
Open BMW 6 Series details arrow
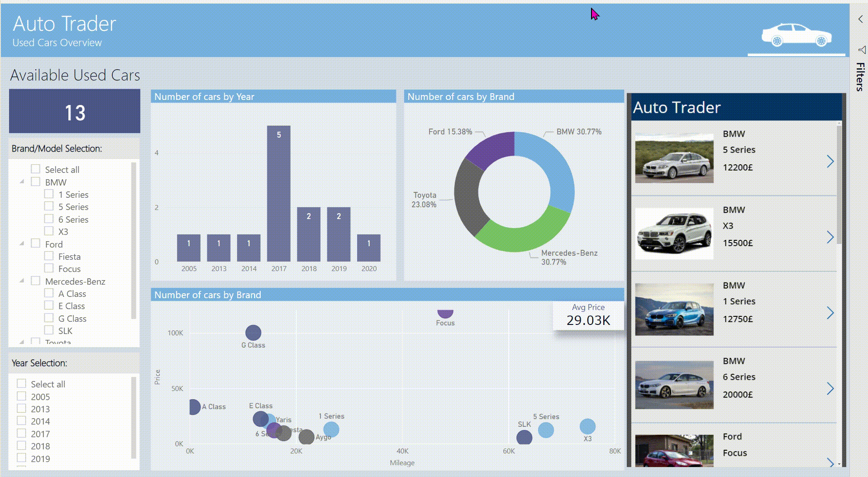click(830, 388)
